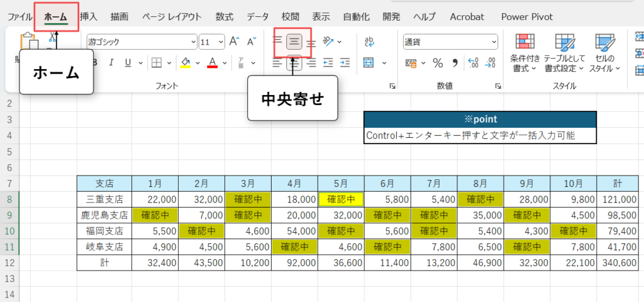Select the yellow 確認中 cell under 5月
The image size is (644, 302).
tap(341, 199)
